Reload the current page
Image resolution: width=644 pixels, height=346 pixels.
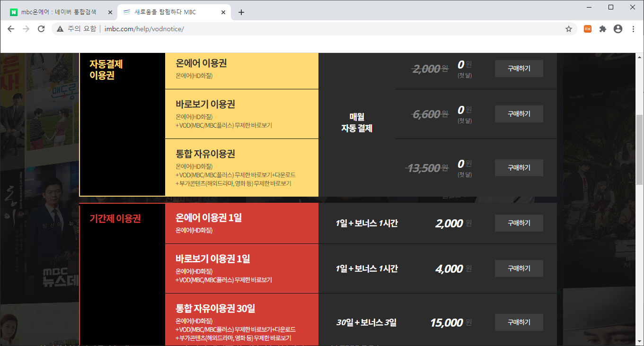coord(41,29)
